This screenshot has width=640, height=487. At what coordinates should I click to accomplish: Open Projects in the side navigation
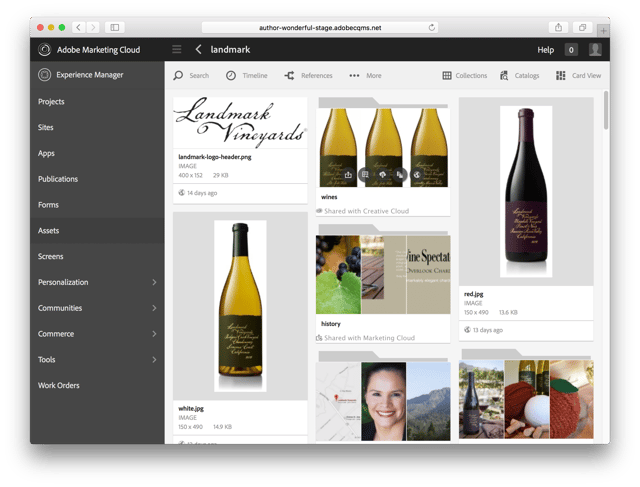point(97,101)
